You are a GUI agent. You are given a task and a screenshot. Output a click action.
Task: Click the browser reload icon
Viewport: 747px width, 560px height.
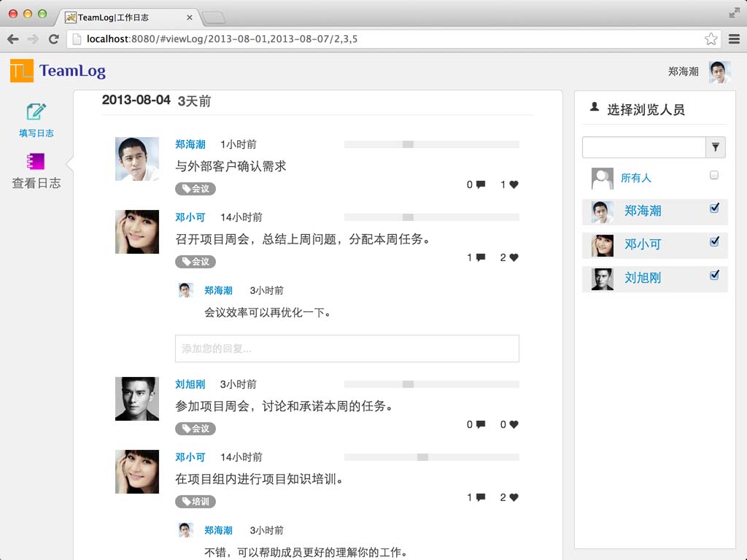click(53, 40)
